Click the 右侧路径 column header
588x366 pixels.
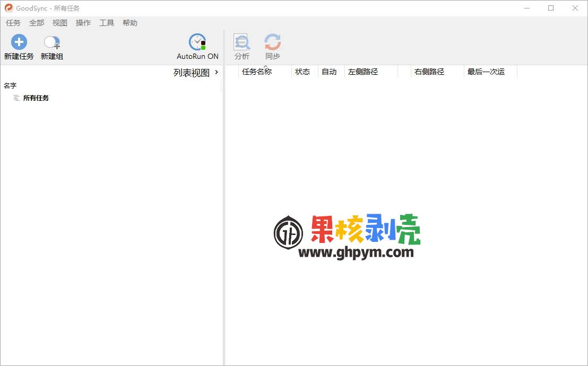click(437, 72)
